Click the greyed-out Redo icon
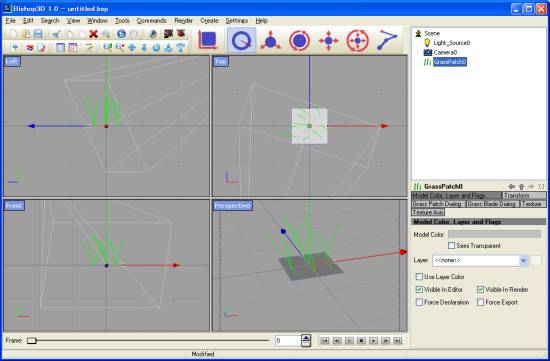 click(x=134, y=34)
